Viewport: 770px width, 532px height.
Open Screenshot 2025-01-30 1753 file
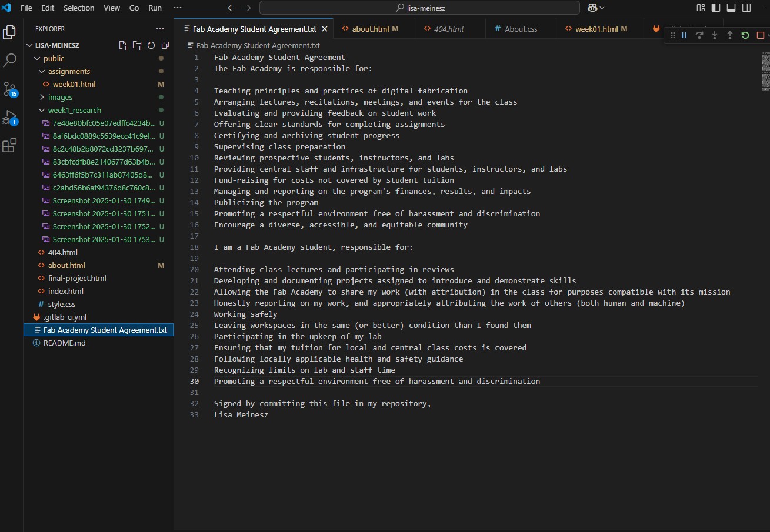(99, 239)
